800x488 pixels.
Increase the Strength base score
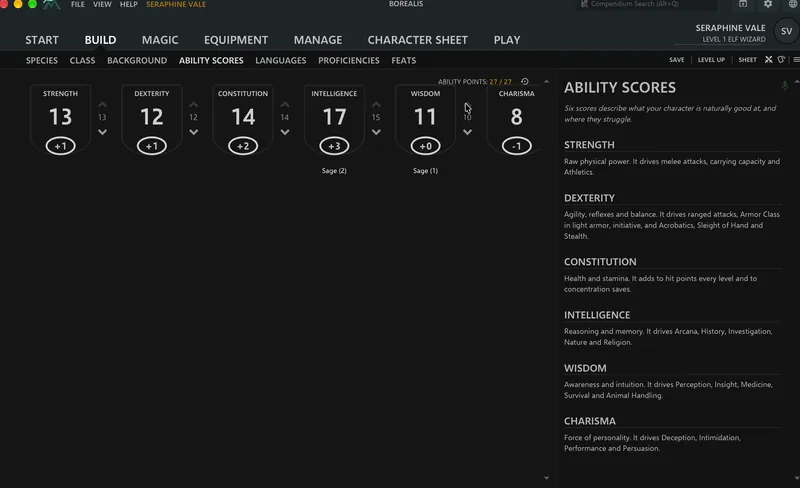(x=102, y=104)
